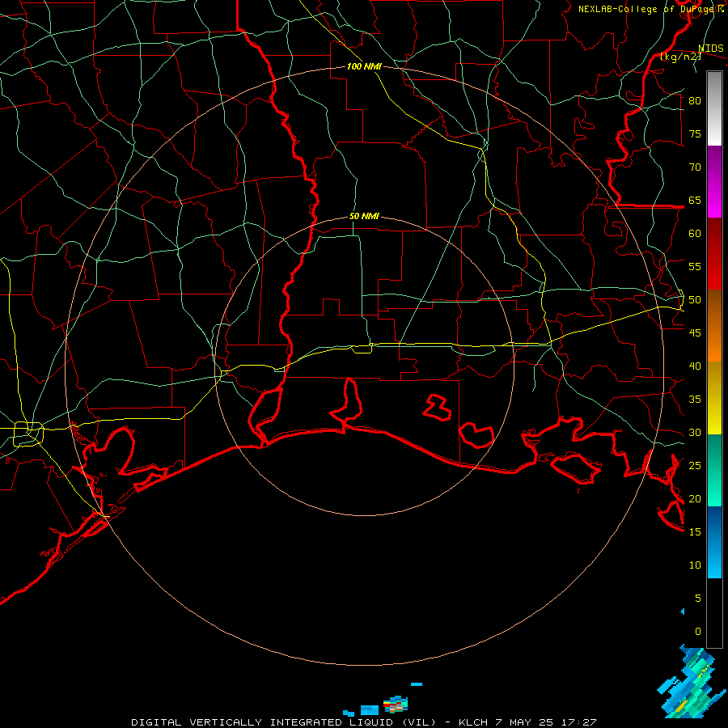
Task: Select the magenta-purple segment of the color scale
Action: [x=714, y=182]
